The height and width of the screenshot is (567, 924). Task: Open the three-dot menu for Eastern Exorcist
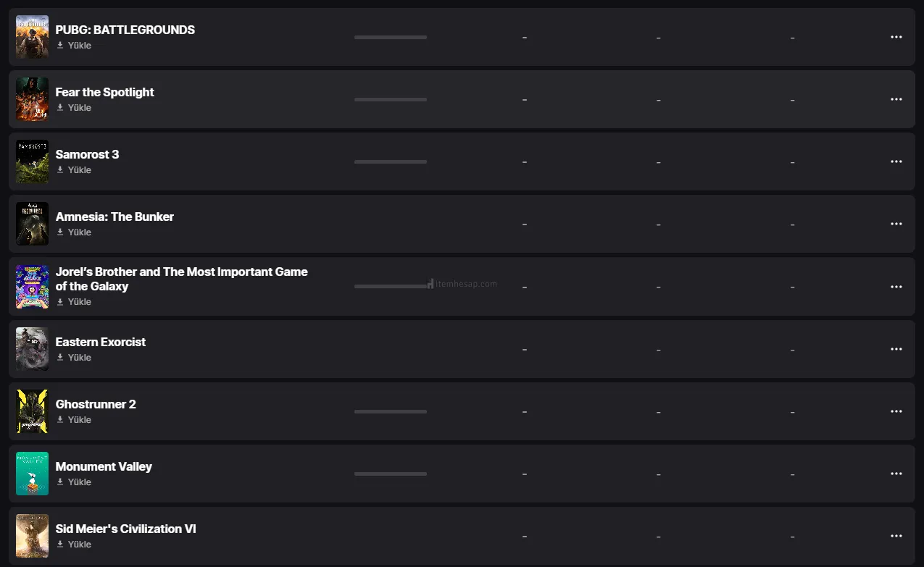(896, 349)
